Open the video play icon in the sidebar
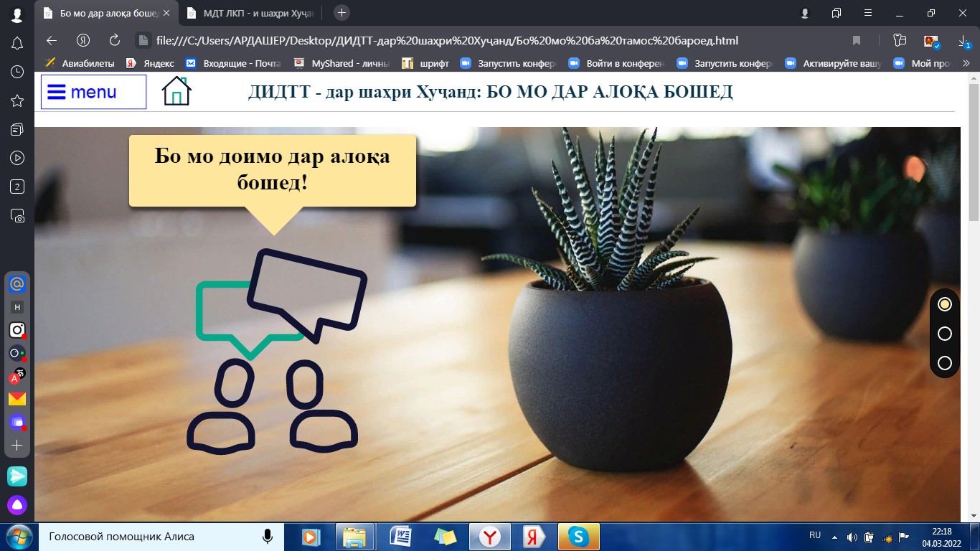The height and width of the screenshot is (551, 980). [17, 158]
